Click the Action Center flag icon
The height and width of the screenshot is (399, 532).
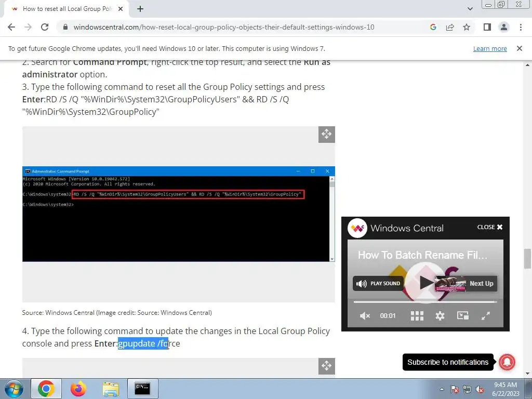point(455,389)
